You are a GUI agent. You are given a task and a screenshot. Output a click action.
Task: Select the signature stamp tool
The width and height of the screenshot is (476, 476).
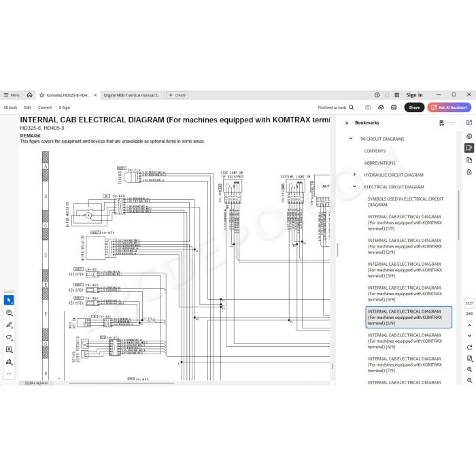point(9,362)
